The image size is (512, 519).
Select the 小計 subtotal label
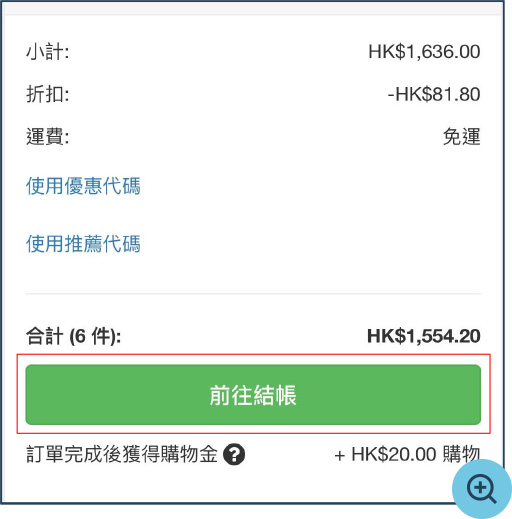click(x=48, y=52)
